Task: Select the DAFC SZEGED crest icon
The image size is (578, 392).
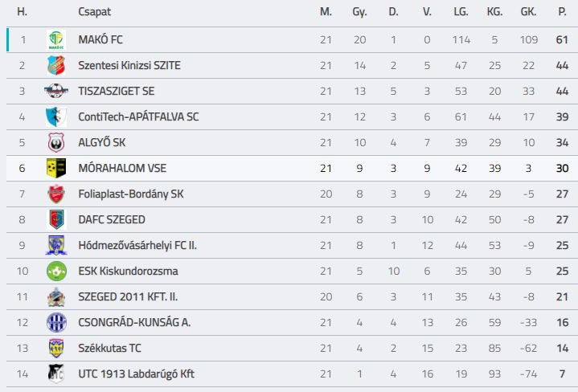Action: [x=55, y=219]
